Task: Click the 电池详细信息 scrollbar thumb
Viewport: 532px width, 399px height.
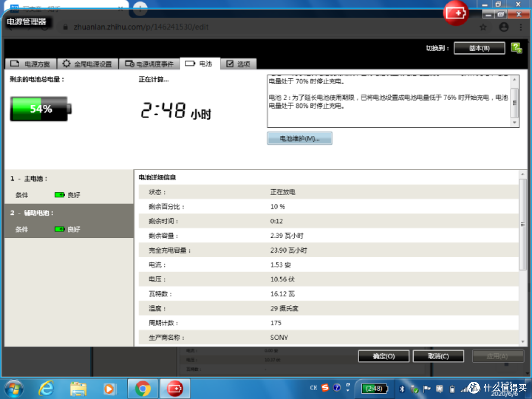Action: pyautogui.click(x=523, y=224)
